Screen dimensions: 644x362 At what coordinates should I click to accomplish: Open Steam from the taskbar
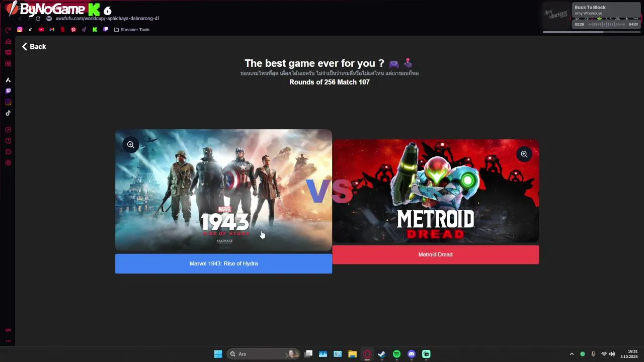(x=382, y=354)
